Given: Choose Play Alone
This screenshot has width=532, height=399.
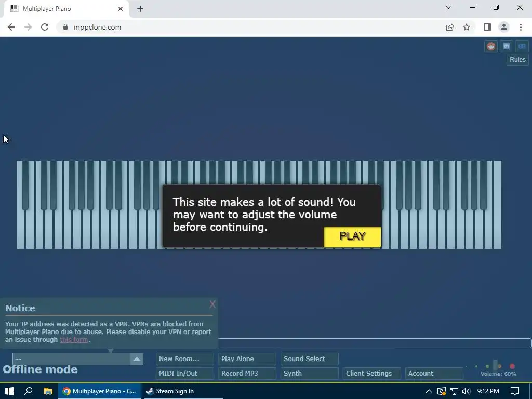Looking at the screenshot, I should pyautogui.click(x=247, y=359).
